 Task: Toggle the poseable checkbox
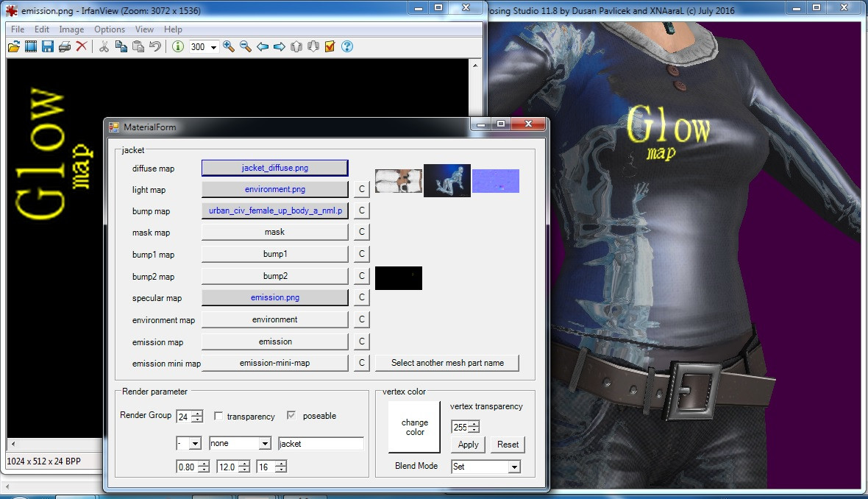[291, 415]
